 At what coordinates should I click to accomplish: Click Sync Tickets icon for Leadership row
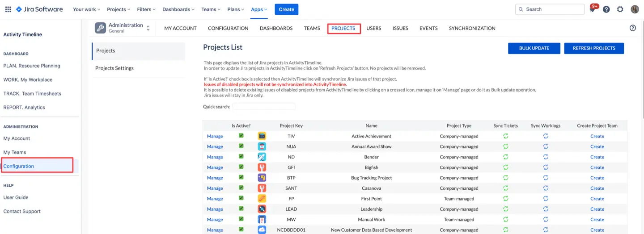pos(506,209)
